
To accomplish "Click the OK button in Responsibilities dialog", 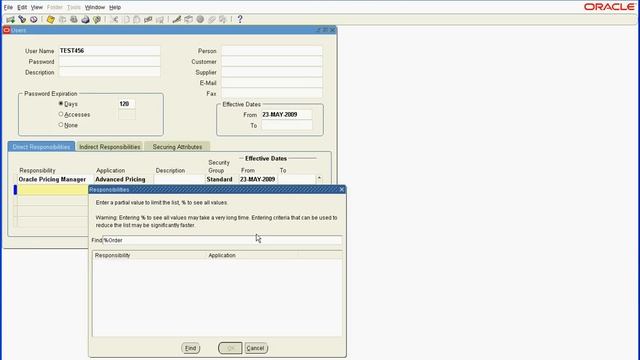I will click(x=230, y=348).
